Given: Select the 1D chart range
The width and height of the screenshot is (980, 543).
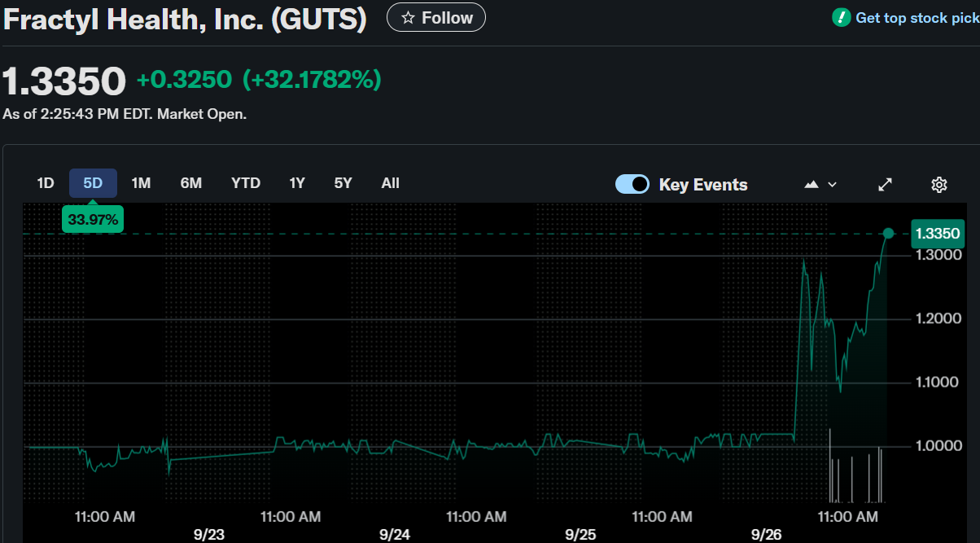Looking at the screenshot, I should point(46,183).
